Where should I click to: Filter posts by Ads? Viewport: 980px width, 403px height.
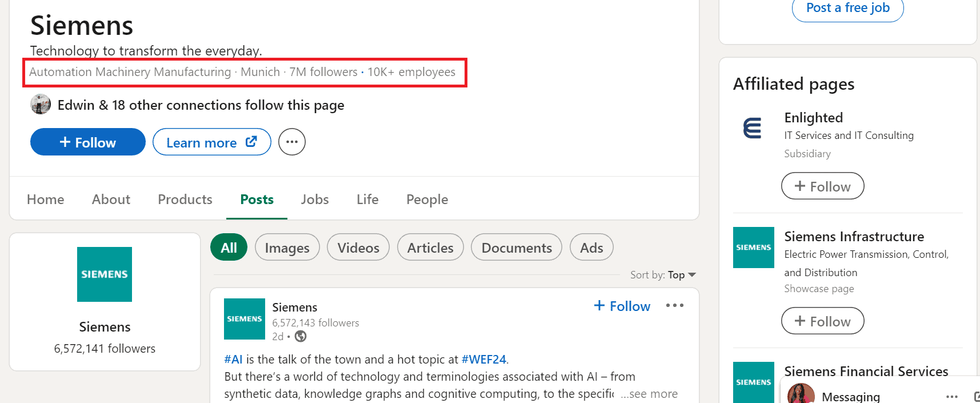pyautogui.click(x=591, y=247)
